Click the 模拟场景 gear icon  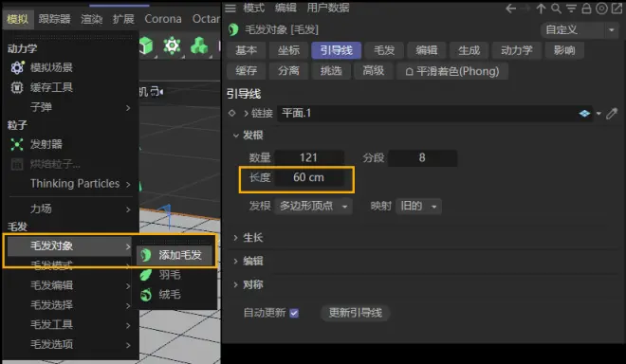pyautogui.click(x=17, y=67)
